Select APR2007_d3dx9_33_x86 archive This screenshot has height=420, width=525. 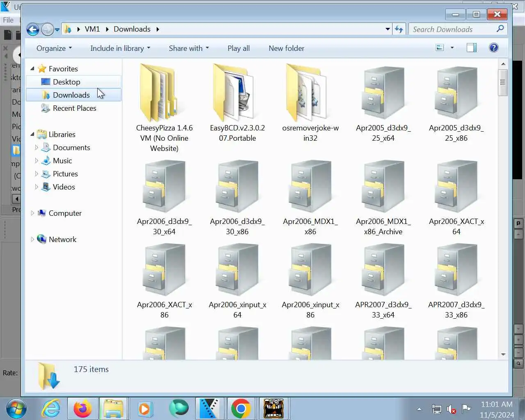(456, 281)
